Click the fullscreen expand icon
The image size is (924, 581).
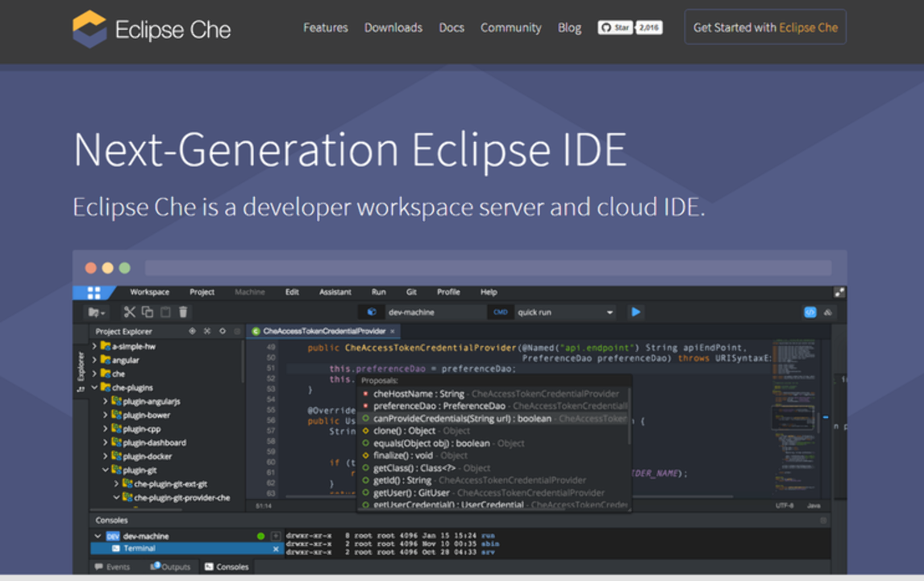coord(839,292)
